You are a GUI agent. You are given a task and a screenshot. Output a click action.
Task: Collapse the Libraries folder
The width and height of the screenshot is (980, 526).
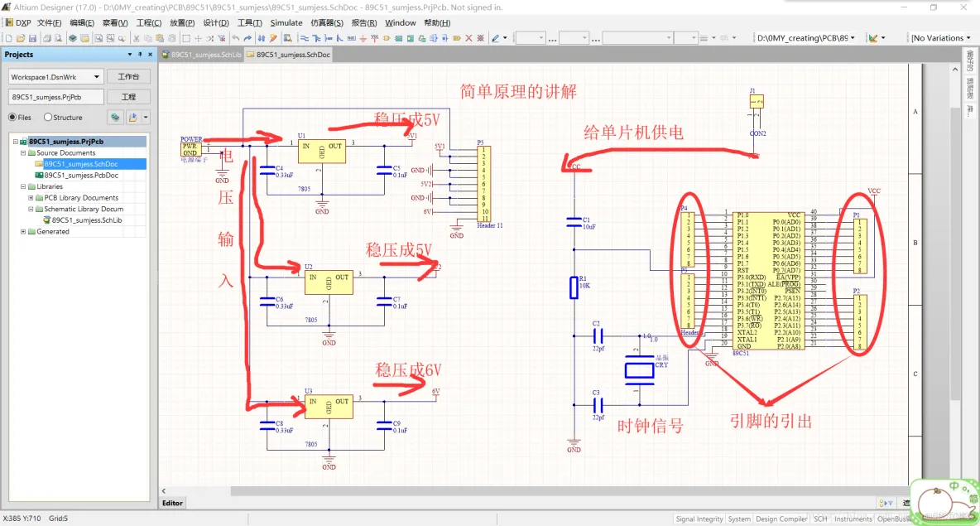(x=23, y=186)
